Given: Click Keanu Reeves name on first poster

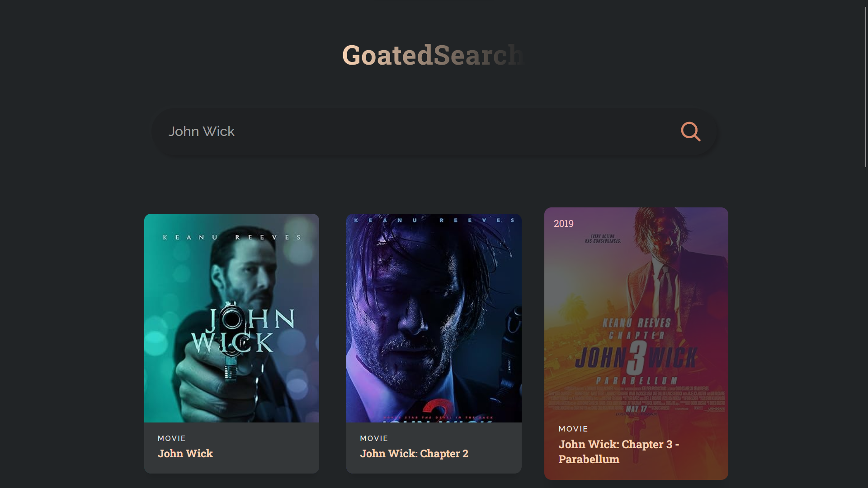Looking at the screenshot, I should pyautogui.click(x=231, y=237).
